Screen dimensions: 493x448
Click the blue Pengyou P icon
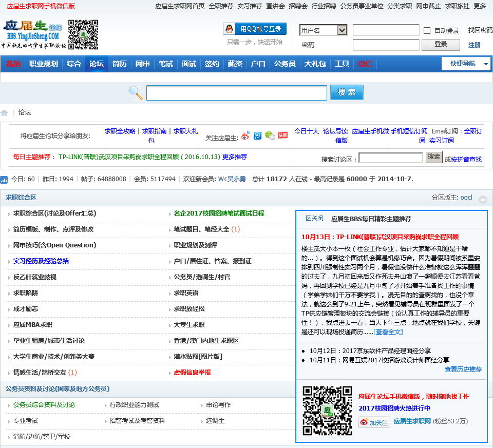(x=257, y=135)
